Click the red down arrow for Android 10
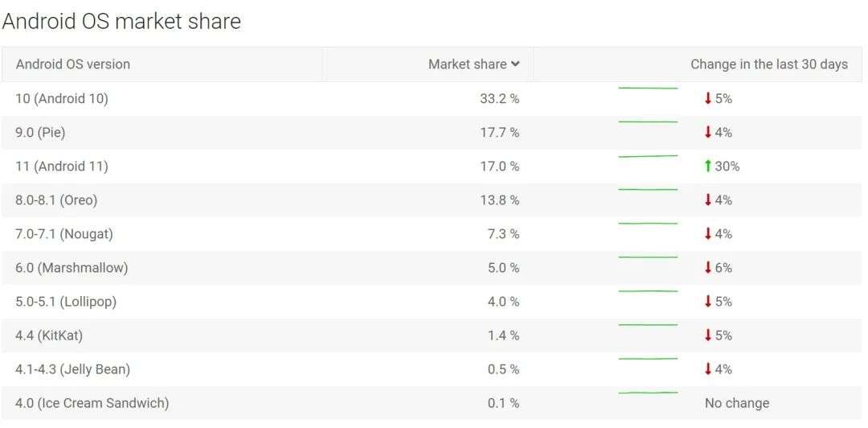 pos(708,98)
